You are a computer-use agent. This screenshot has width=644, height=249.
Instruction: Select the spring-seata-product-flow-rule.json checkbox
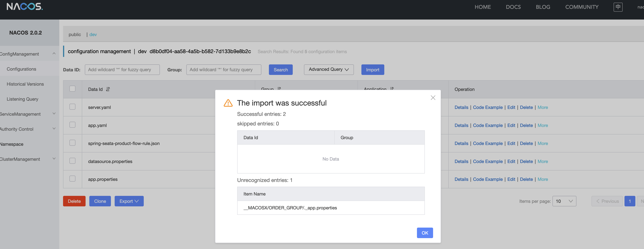point(72,143)
